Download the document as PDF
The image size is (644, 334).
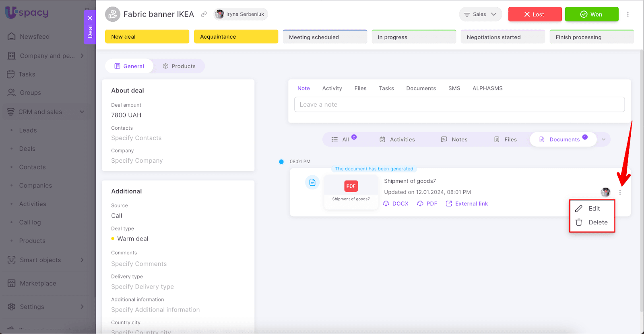[x=427, y=204]
